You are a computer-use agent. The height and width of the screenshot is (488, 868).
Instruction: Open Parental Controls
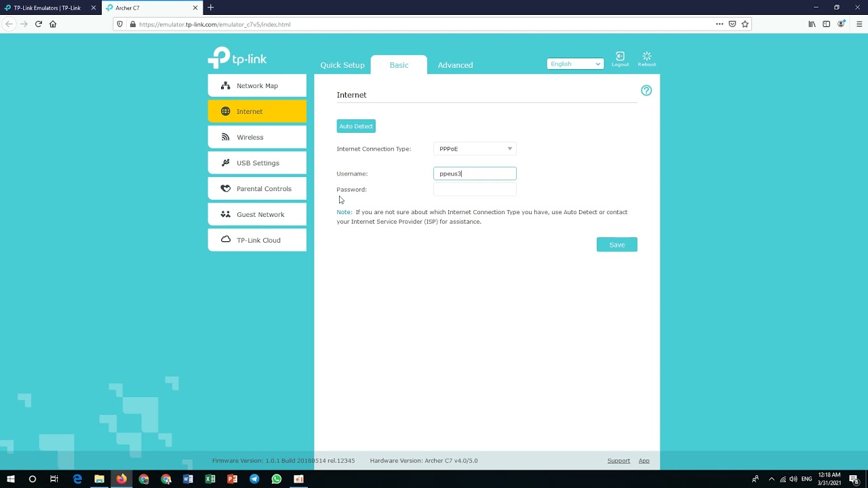(x=257, y=188)
